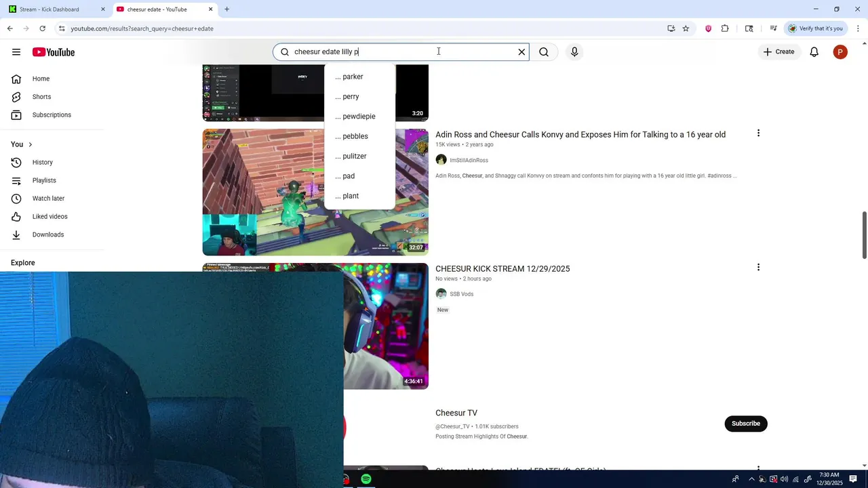Go to the YouTube logo home link
This screenshot has width=868, height=488.
53,52
